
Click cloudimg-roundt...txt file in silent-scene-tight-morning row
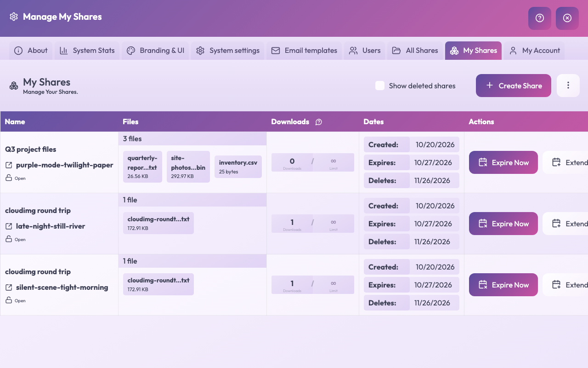(158, 284)
